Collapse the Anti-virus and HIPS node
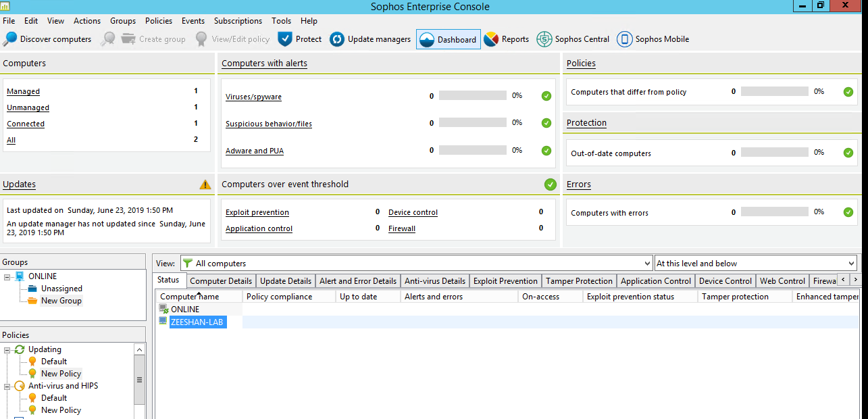The width and height of the screenshot is (868, 419). pyautogui.click(x=7, y=386)
